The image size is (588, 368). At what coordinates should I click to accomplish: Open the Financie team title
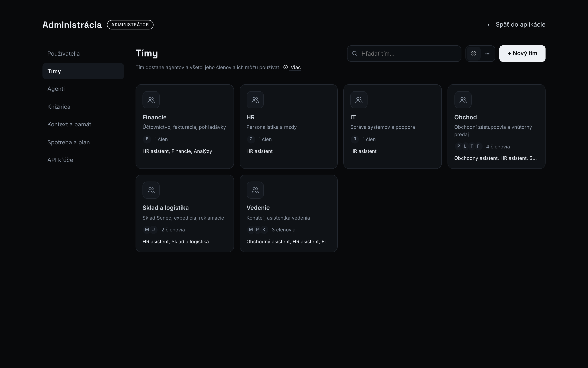(154, 117)
